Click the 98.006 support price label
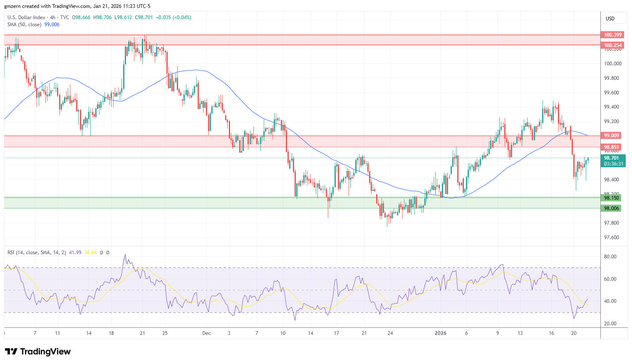Viewport: 632px width, 364px height. pyautogui.click(x=612, y=208)
